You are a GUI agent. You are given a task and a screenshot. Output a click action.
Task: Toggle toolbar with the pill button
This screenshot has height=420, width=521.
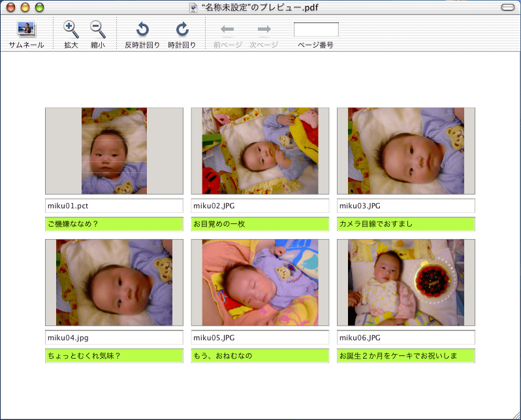(507, 7)
